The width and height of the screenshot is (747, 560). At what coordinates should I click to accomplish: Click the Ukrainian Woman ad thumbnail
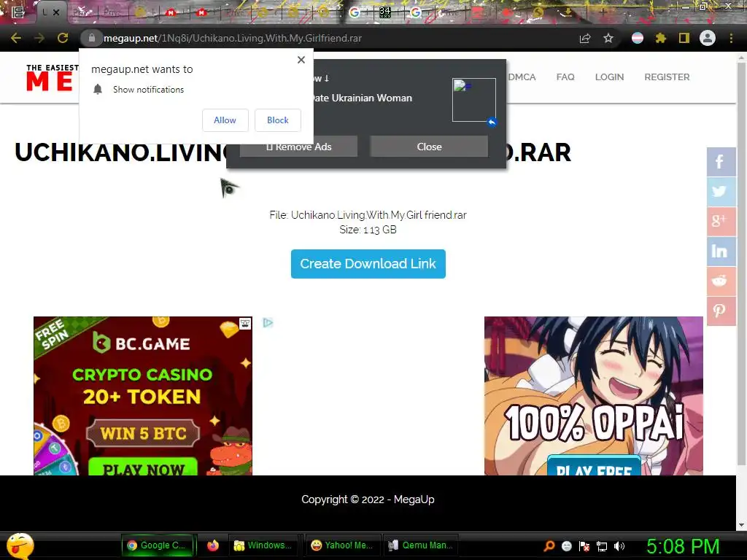click(474, 100)
